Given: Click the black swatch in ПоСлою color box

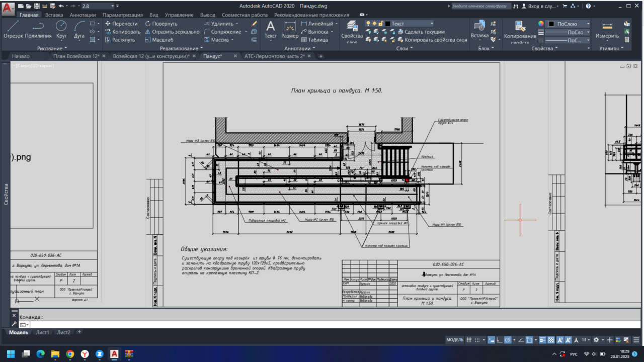Looking at the screenshot, I should (551, 24).
